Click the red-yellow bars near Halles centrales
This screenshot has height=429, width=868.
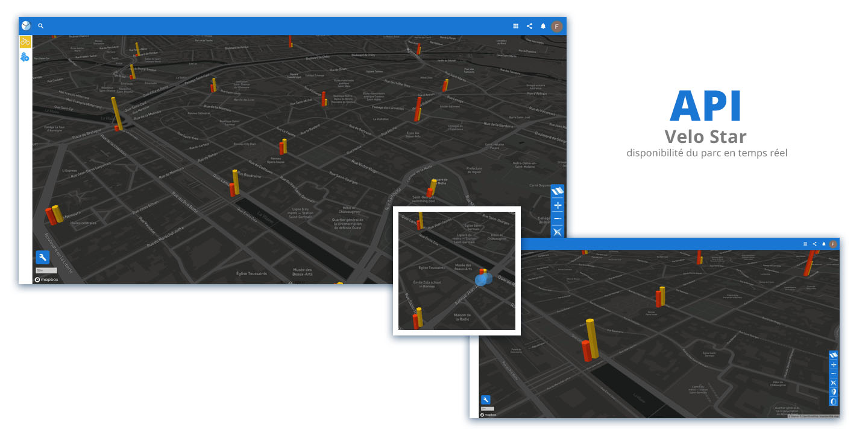[x=54, y=215]
